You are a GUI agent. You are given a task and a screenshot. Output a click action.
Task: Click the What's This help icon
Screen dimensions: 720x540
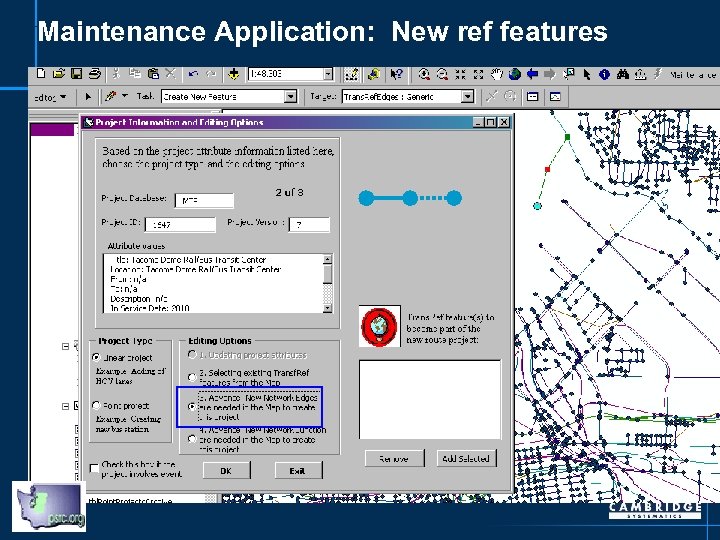[396, 74]
